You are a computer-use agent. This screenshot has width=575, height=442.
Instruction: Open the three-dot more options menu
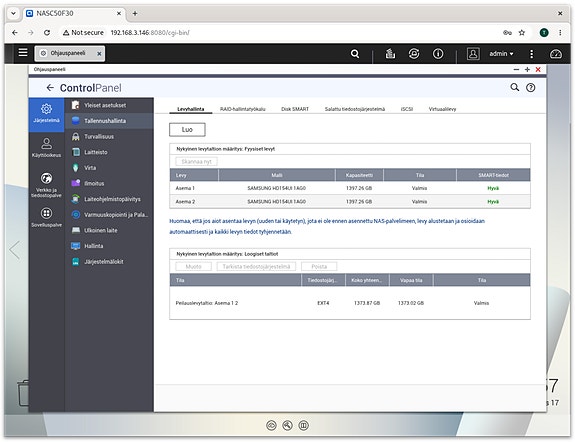point(531,54)
